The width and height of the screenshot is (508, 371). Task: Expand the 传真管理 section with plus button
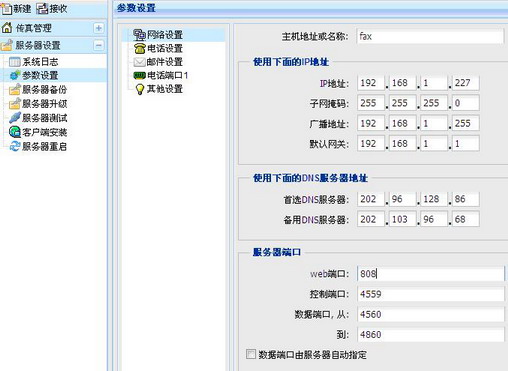(x=98, y=28)
